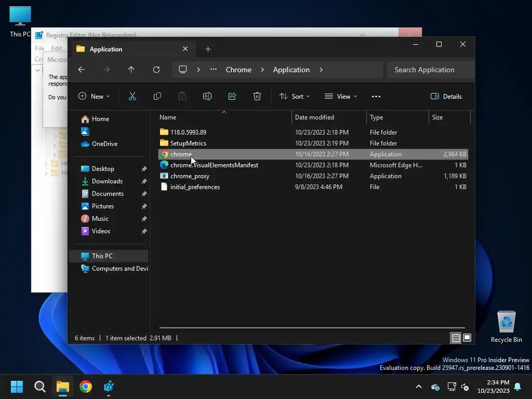This screenshot has height=399, width=532.
Task: Expand chevron after Chrome breadcrumb
Action: (x=262, y=70)
